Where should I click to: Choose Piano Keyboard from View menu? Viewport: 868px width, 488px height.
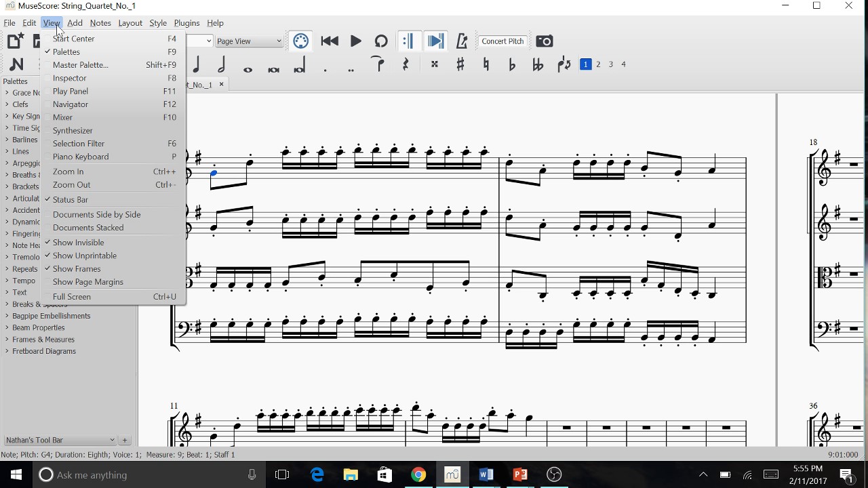click(x=113, y=157)
